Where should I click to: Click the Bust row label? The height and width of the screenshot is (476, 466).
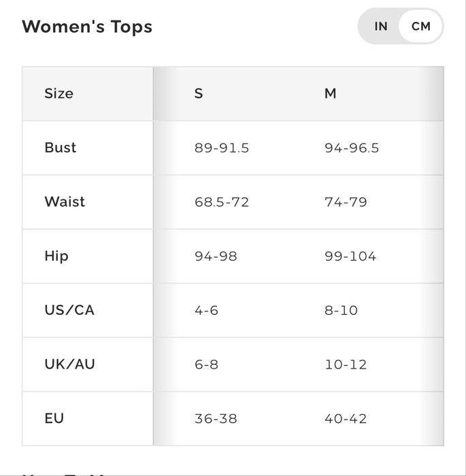coord(61,148)
